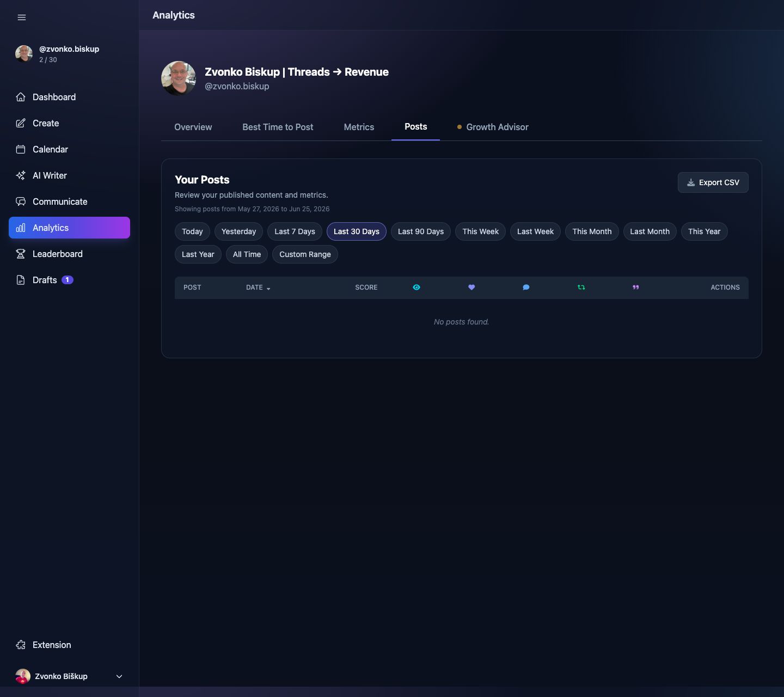Click the 'Your Posts' heading
This screenshot has height=697, width=784.
coord(202,180)
